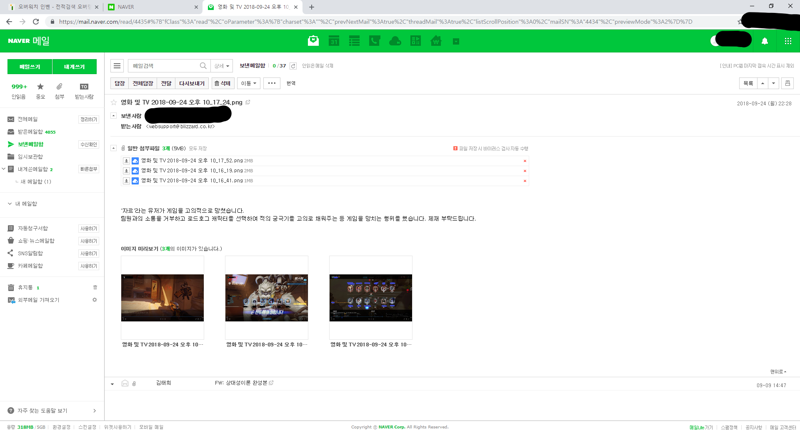Delete attachment 10_17_52.png red x
The width and height of the screenshot is (800, 433).
525,161
